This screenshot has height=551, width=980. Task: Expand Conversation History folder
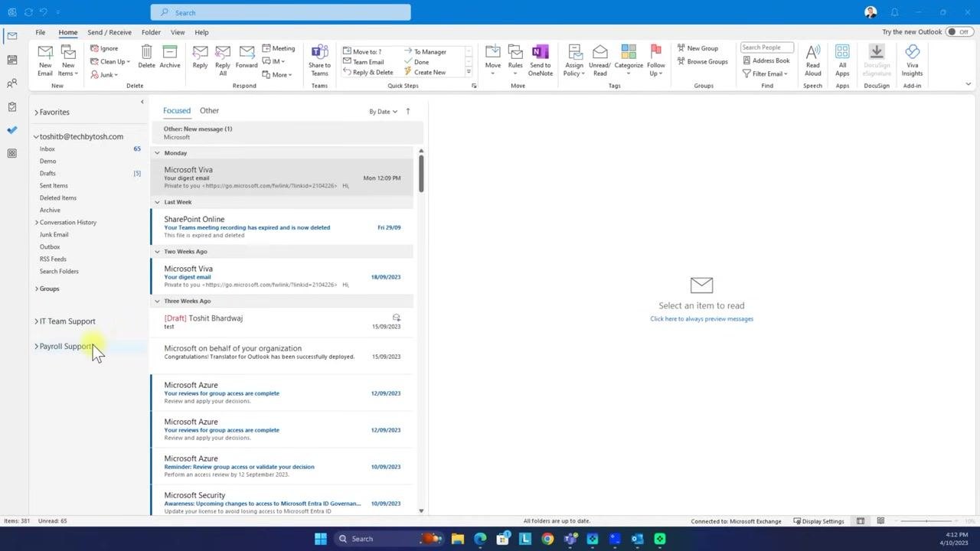pyautogui.click(x=36, y=223)
